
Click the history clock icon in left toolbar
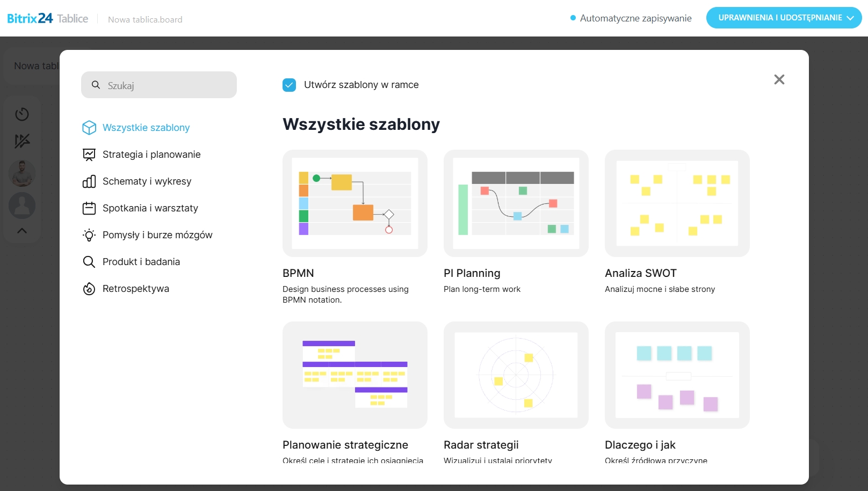22,114
